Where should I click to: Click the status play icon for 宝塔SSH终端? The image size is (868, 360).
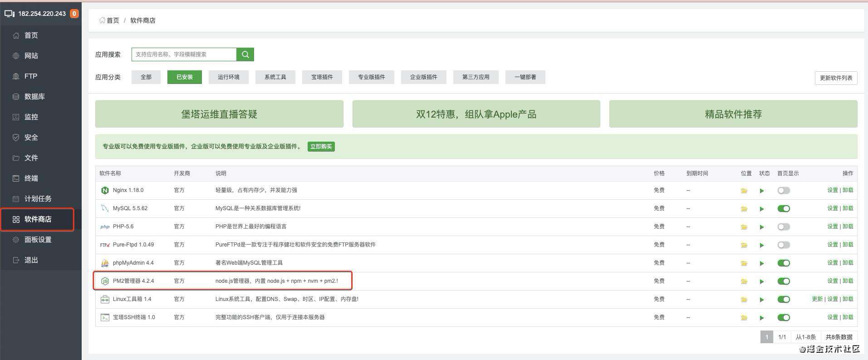click(762, 318)
